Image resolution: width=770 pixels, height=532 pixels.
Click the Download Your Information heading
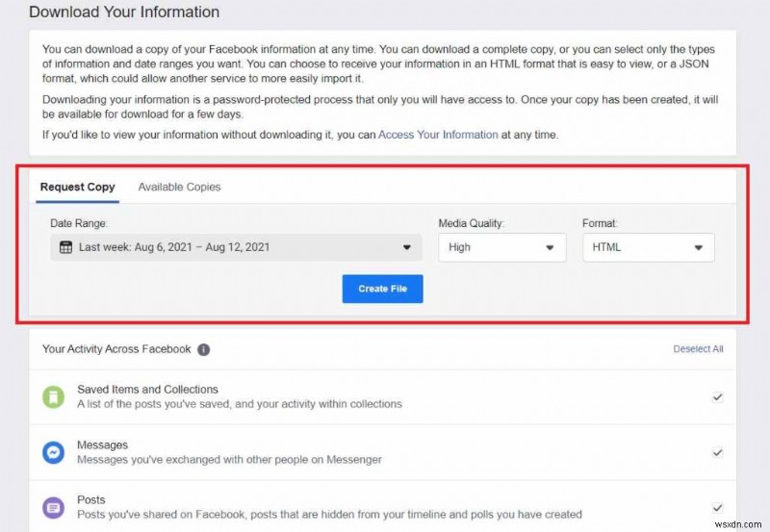tap(124, 13)
